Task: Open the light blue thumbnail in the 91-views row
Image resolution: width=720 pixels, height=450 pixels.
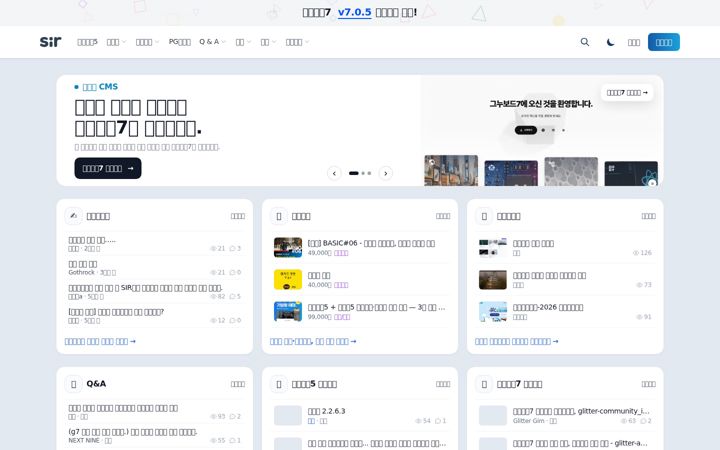Action: [493, 311]
